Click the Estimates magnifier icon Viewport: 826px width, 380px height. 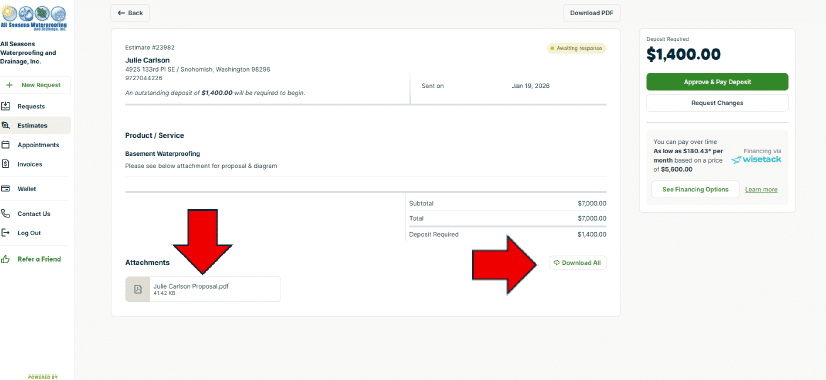pos(5,125)
